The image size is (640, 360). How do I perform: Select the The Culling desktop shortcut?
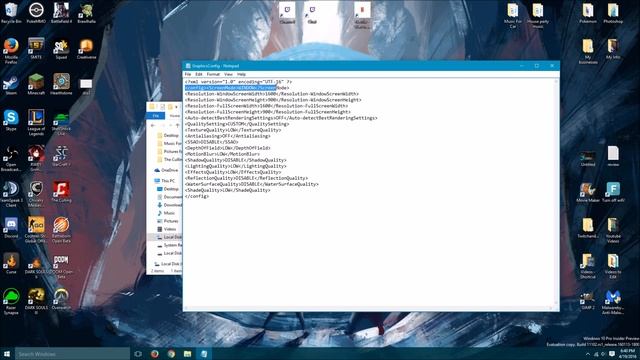61,192
